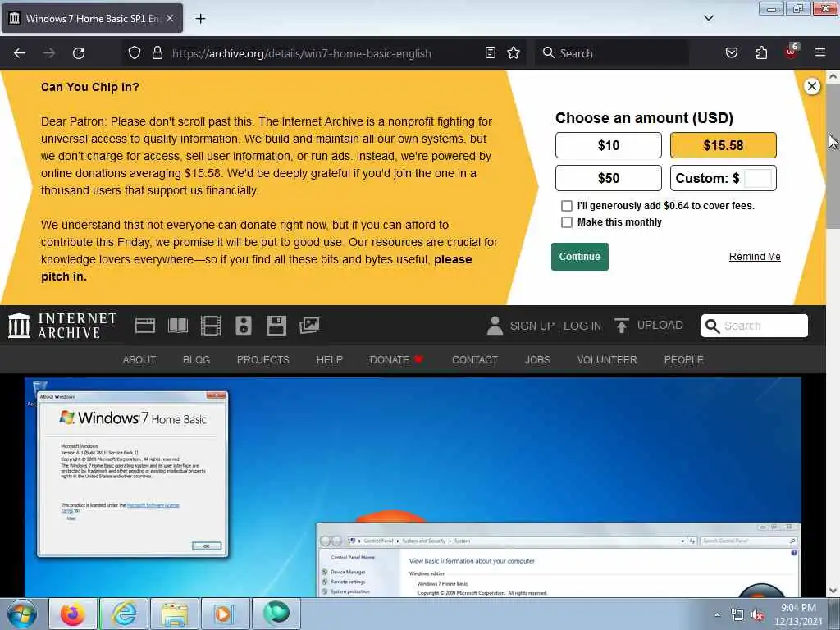Open the VOLUNTEER menu item
The width and height of the screenshot is (840, 630).
click(x=607, y=360)
